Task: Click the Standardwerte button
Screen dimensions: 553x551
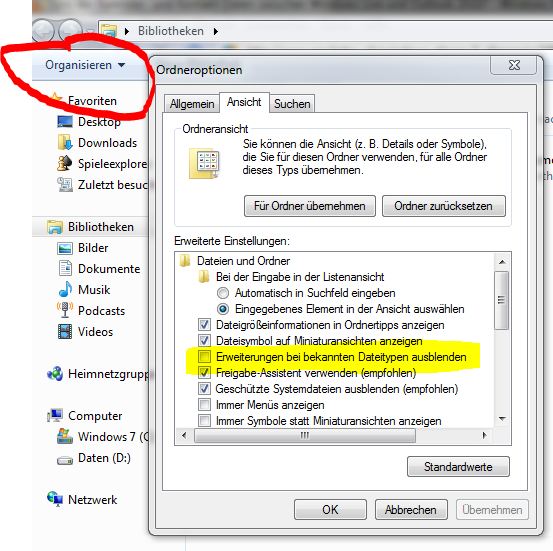Action: tap(458, 467)
